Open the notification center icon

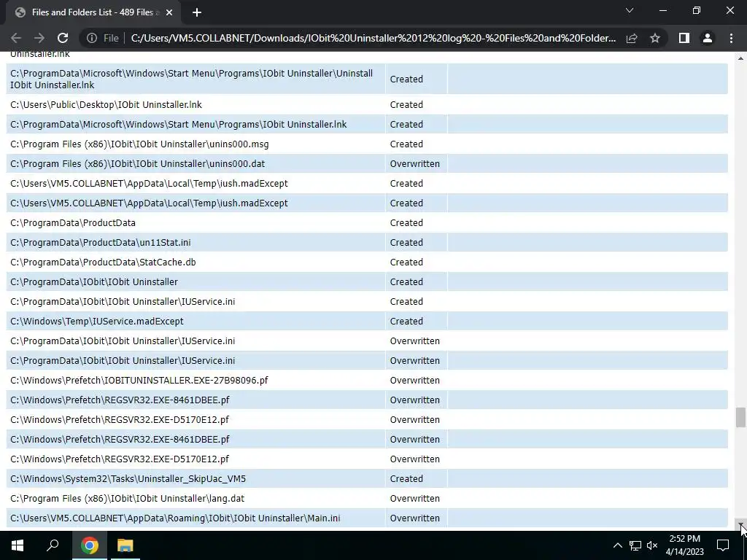723,545
